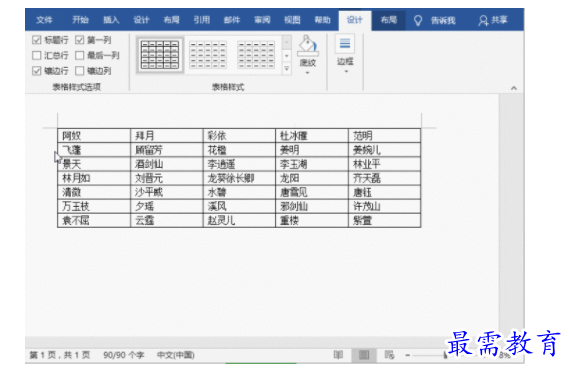Click the 底纹 shading paint bucket icon
Image resolution: width=569 pixels, height=375 pixels.
click(307, 46)
